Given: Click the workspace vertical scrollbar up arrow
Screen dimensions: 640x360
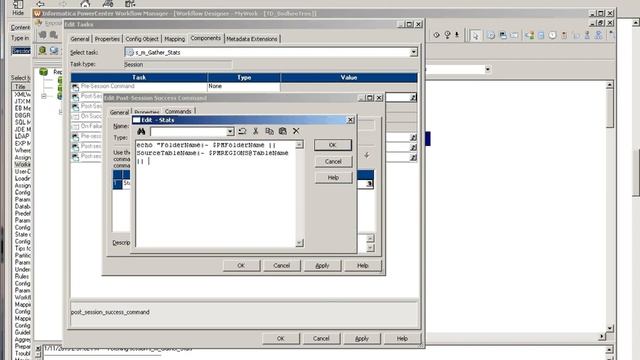Looking at the screenshot, I should point(609,85).
